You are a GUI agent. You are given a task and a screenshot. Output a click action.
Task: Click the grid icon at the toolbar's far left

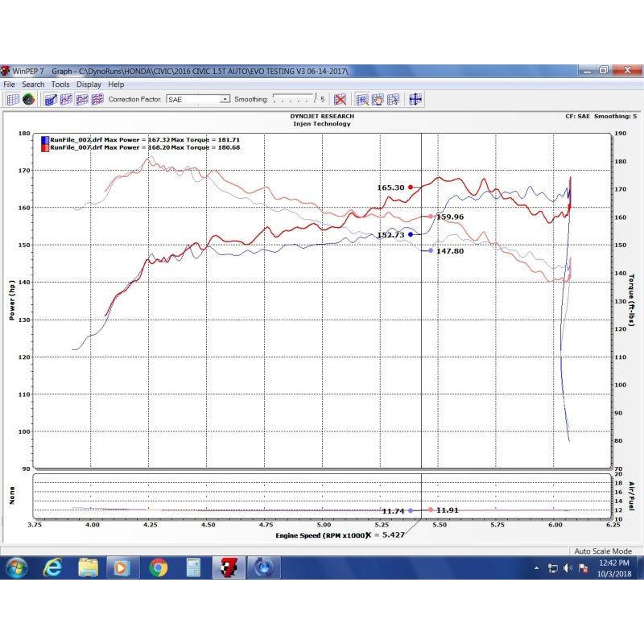[x=11, y=98]
